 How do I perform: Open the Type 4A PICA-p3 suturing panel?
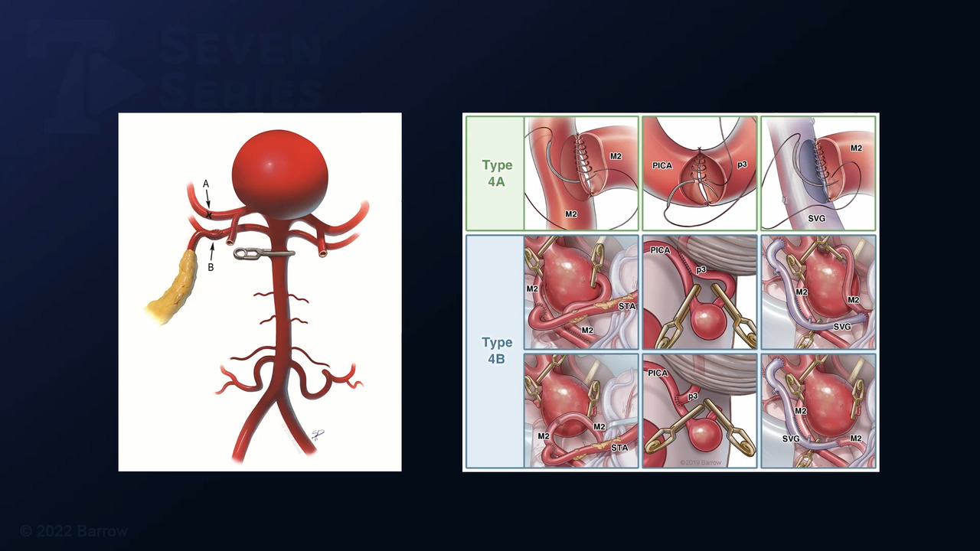[700, 173]
